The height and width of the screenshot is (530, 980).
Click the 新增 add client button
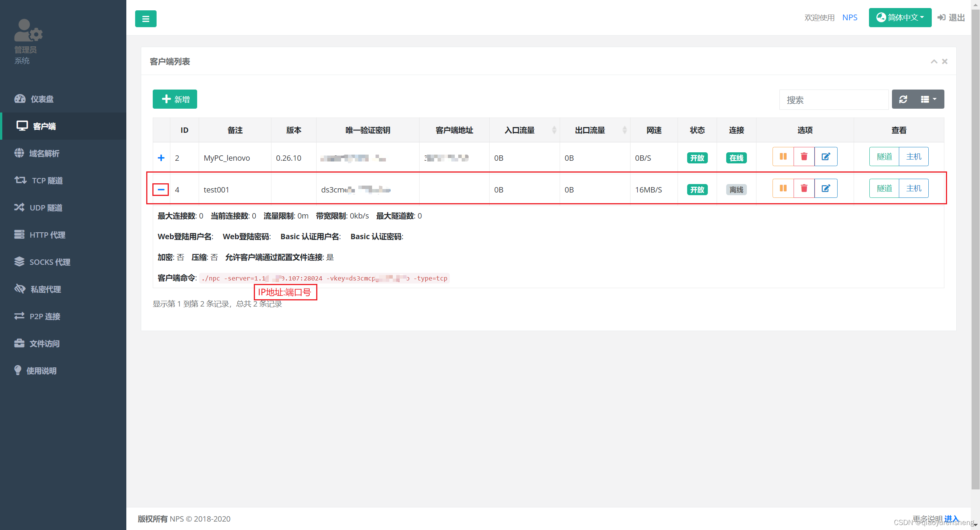click(175, 99)
